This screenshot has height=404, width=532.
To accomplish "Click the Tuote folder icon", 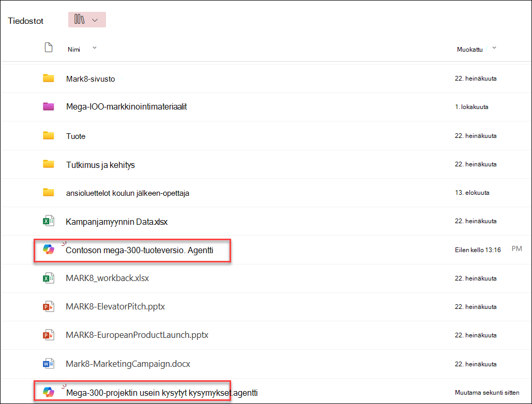I will [49, 135].
